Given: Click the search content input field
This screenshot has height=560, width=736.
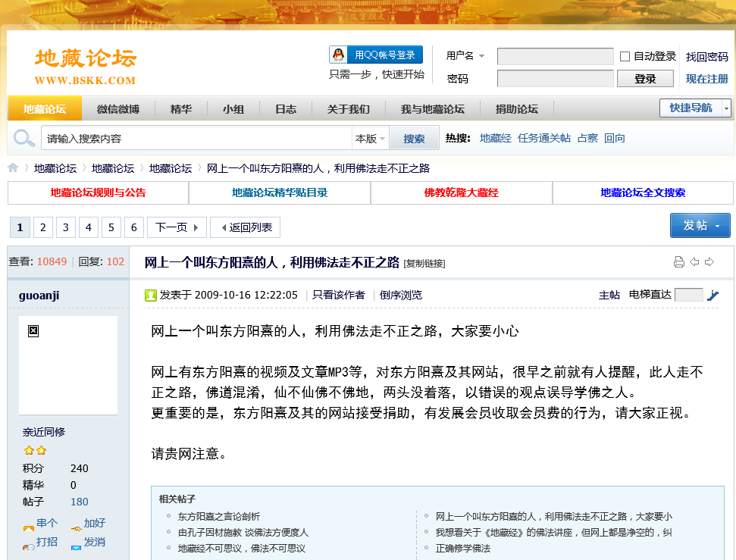Looking at the screenshot, I should (197, 139).
